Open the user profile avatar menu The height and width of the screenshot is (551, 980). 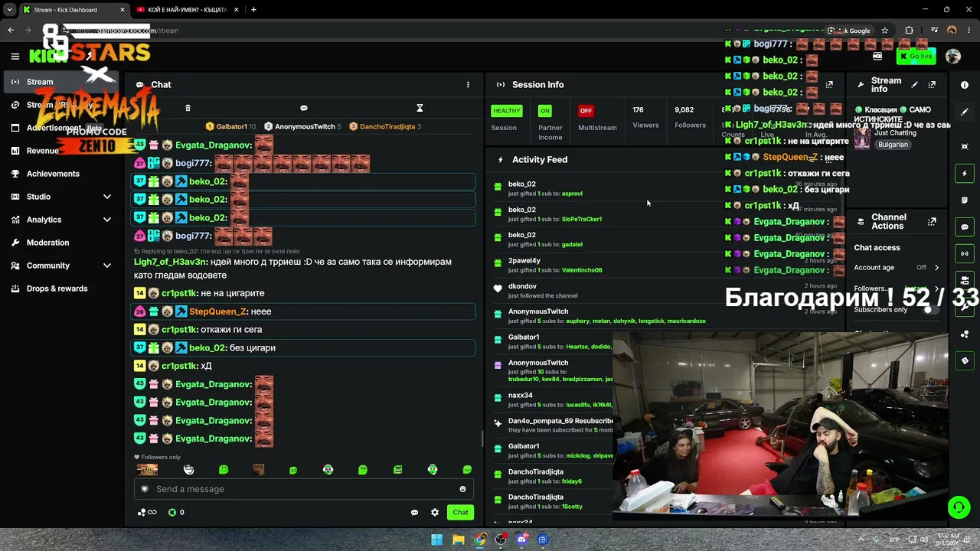click(953, 56)
